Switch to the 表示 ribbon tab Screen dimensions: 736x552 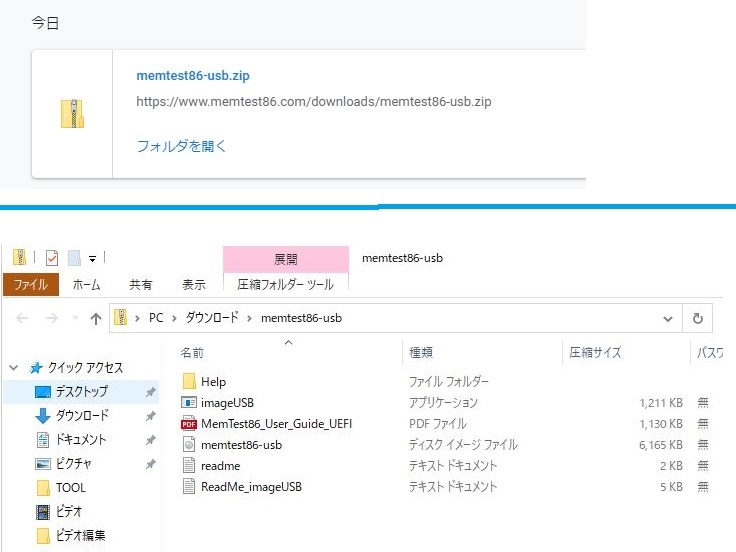point(194,284)
